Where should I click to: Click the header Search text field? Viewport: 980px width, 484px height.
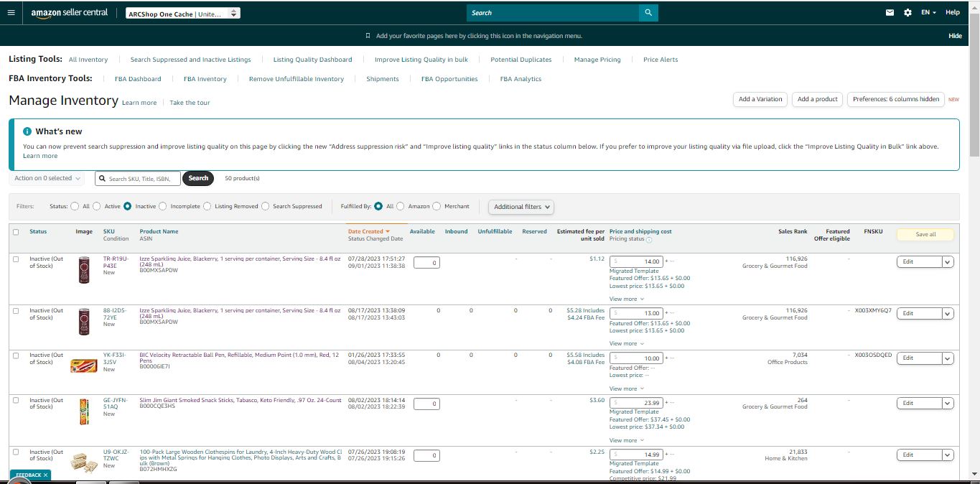(553, 13)
